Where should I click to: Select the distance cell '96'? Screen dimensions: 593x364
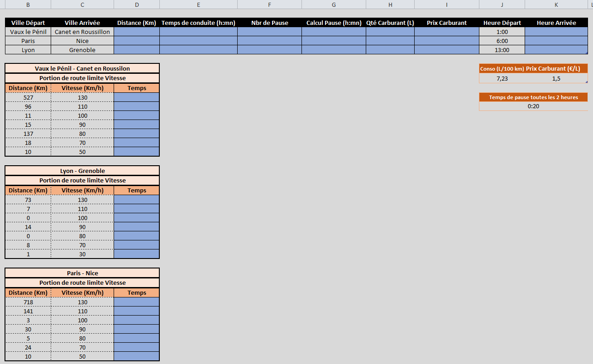pyautogui.click(x=28, y=106)
